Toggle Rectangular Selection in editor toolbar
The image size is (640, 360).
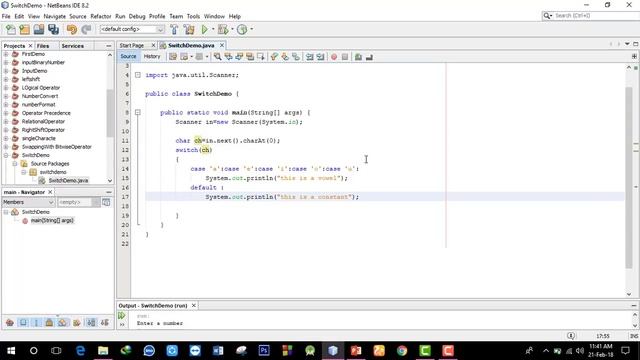[260, 57]
